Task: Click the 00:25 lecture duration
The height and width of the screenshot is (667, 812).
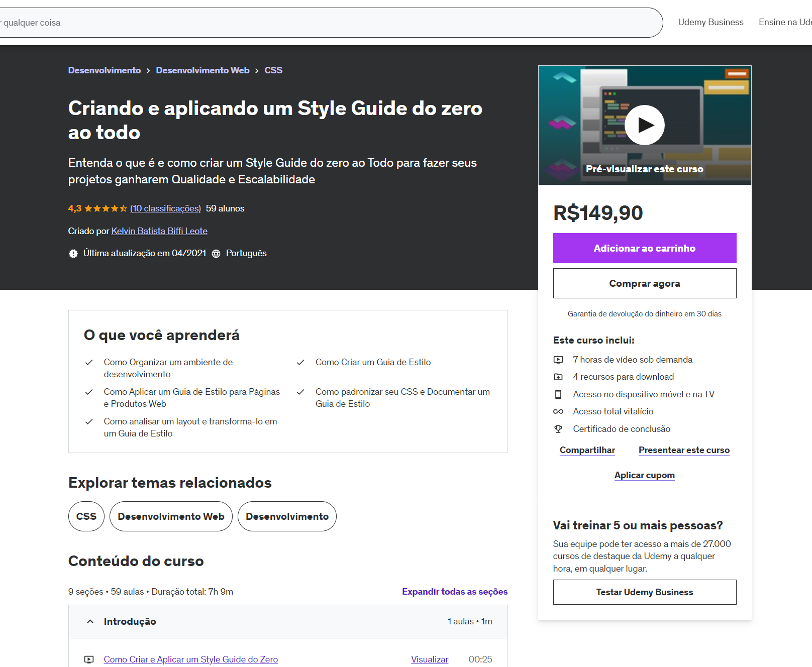Action: (x=480, y=659)
